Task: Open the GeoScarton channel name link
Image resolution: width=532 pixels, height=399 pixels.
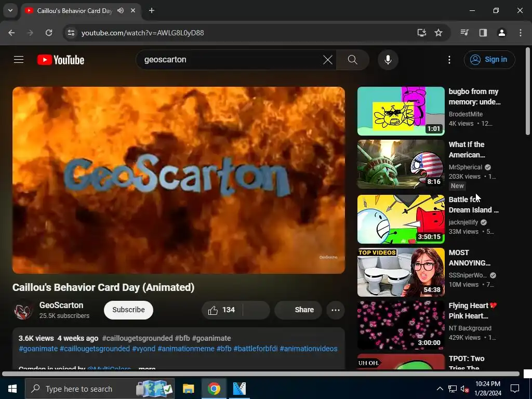Action: click(x=61, y=305)
